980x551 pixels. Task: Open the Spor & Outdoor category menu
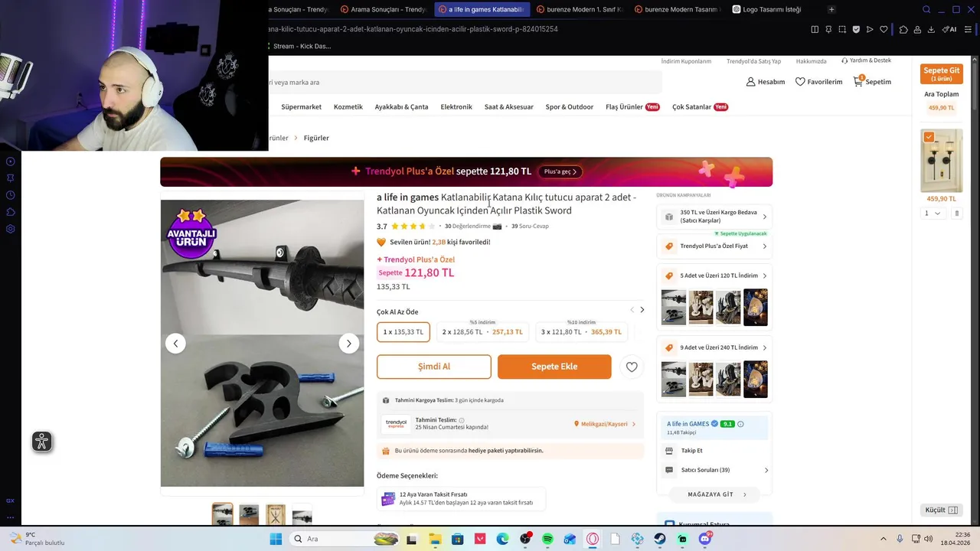569,107
